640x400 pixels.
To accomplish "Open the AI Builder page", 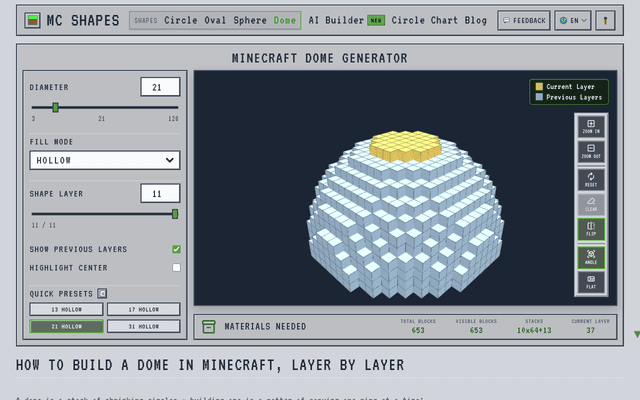I will pos(336,20).
